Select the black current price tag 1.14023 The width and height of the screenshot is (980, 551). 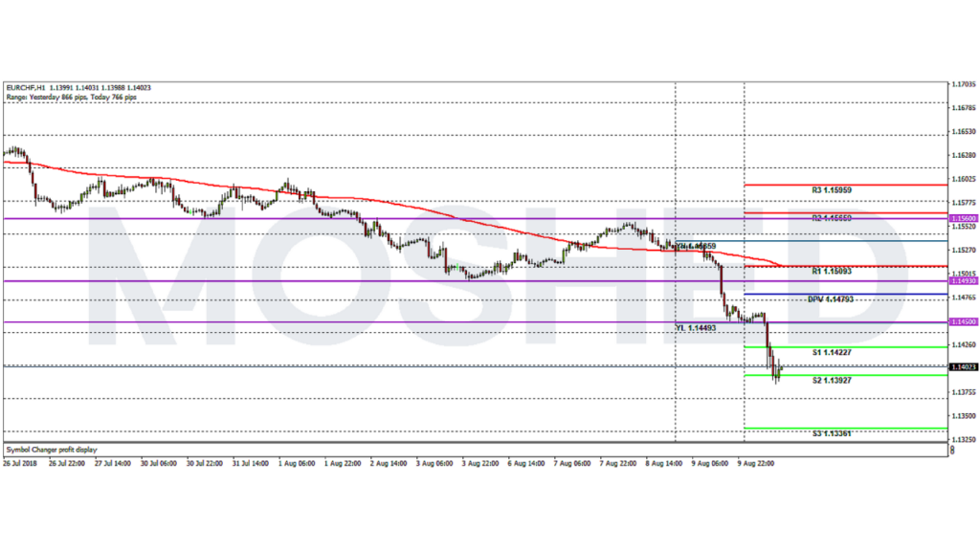point(962,366)
